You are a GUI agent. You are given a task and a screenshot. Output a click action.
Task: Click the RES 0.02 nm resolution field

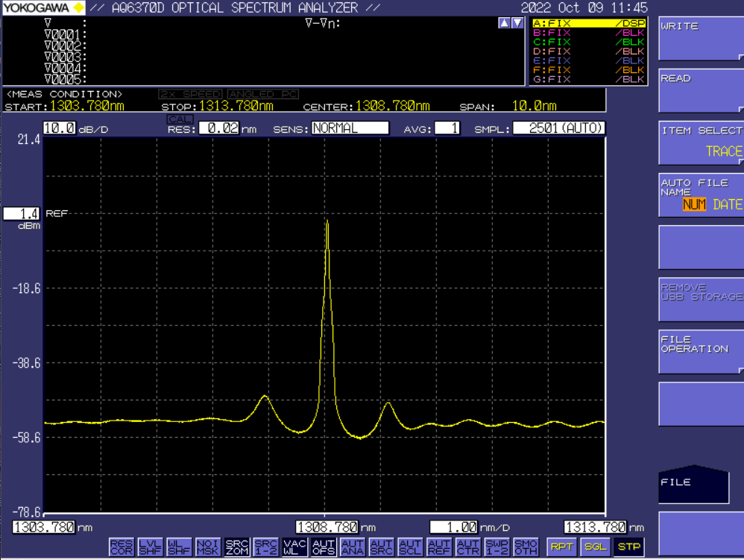click(218, 128)
